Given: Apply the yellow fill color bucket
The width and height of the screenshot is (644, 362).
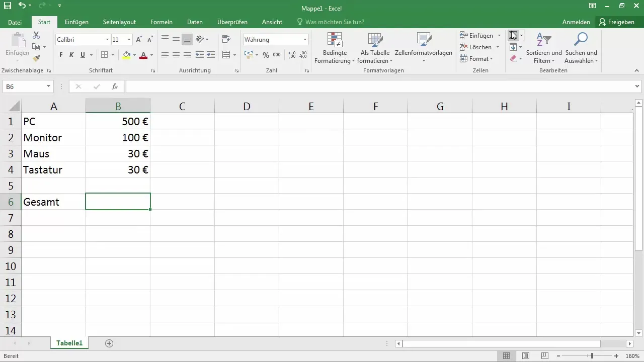Looking at the screenshot, I should (126, 55).
